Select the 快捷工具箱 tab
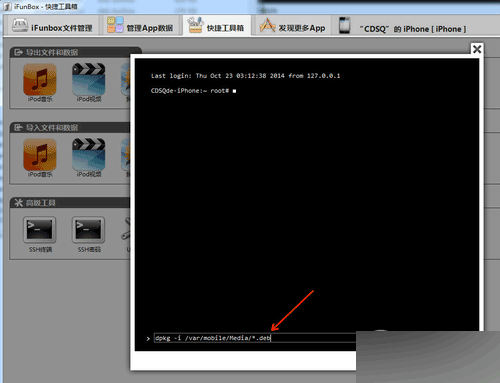The image size is (500, 383). [216, 26]
